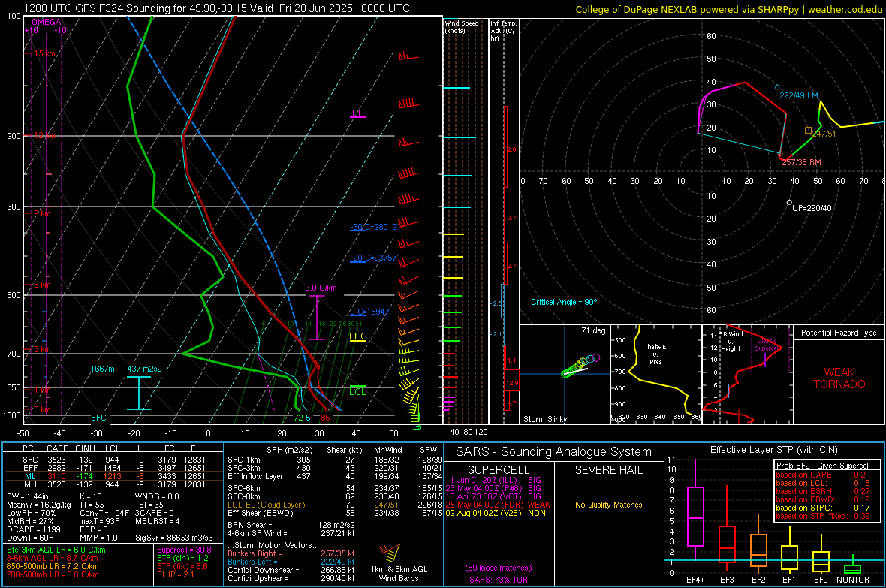Viewport: 886px width, 588px height.
Task: Select the EFF parcel row in the table
Action: [113, 468]
